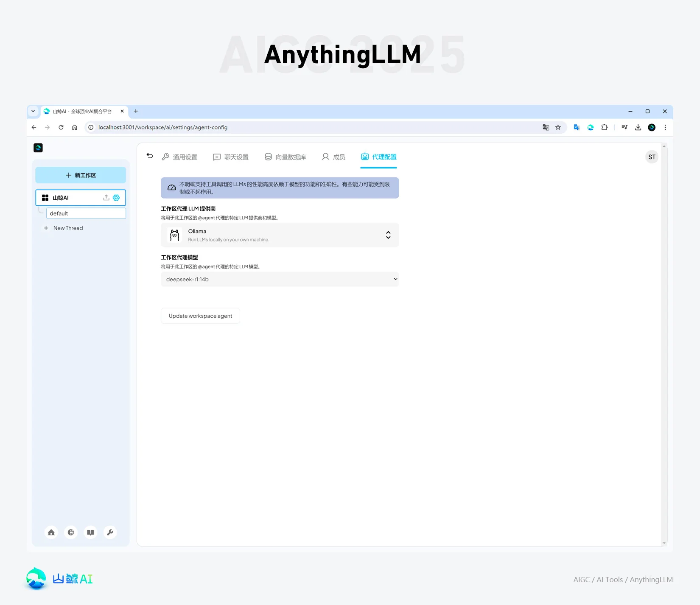The width and height of the screenshot is (700, 605).
Task: Click browser back arrow
Action: (x=34, y=127)
